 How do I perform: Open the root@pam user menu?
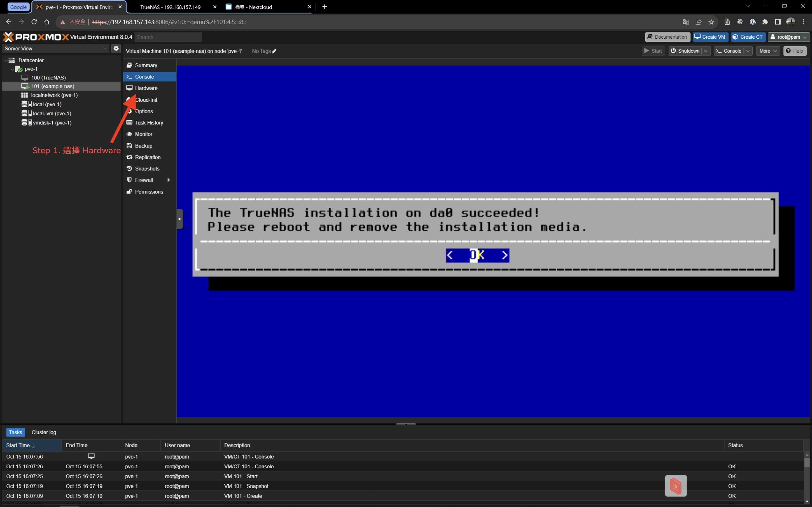click(x=789, y=37)
